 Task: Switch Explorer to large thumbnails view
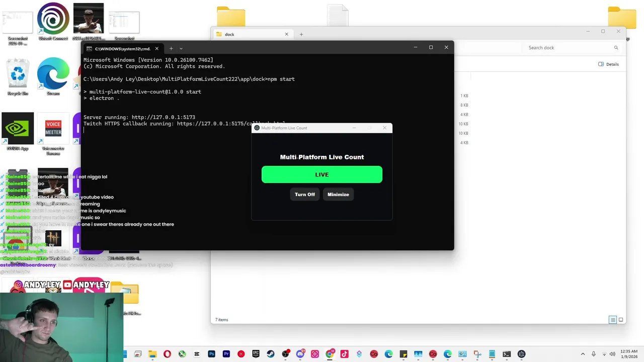pyautogui.click(x=621, y=320)
